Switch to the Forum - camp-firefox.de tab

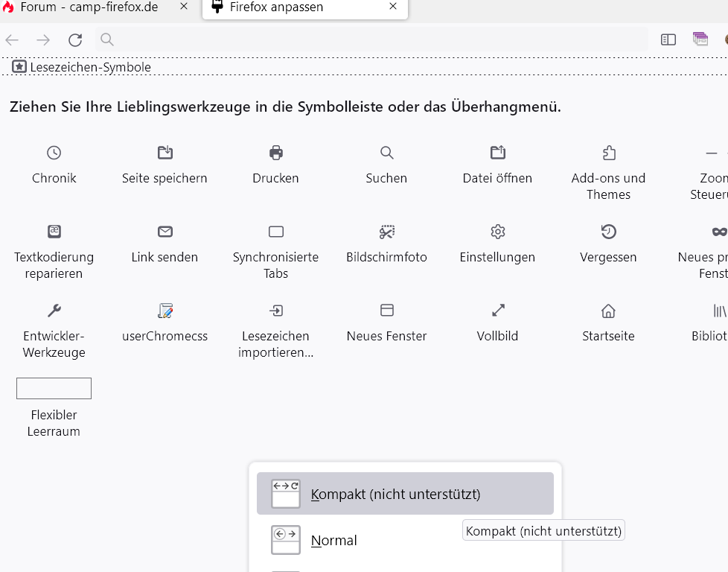(x=89, y=8)
